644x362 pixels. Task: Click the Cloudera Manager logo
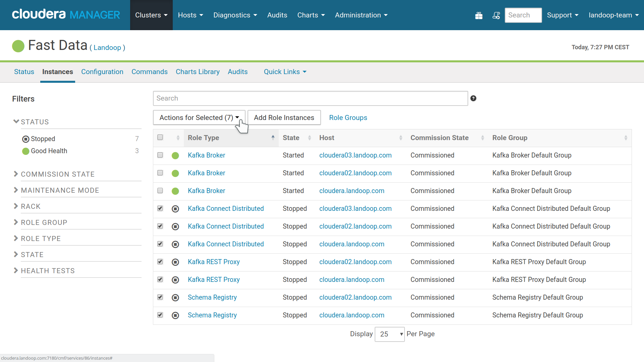click(66, 14)
